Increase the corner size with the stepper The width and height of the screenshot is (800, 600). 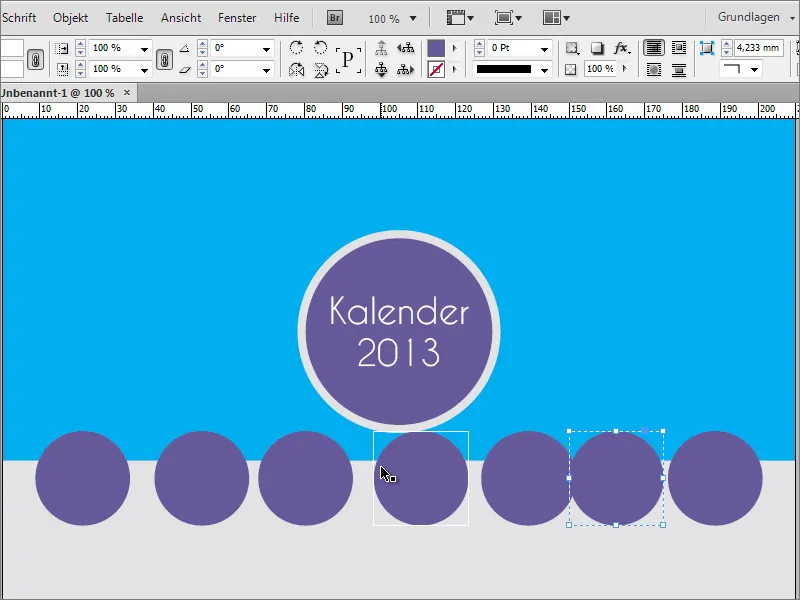[727, 44]
